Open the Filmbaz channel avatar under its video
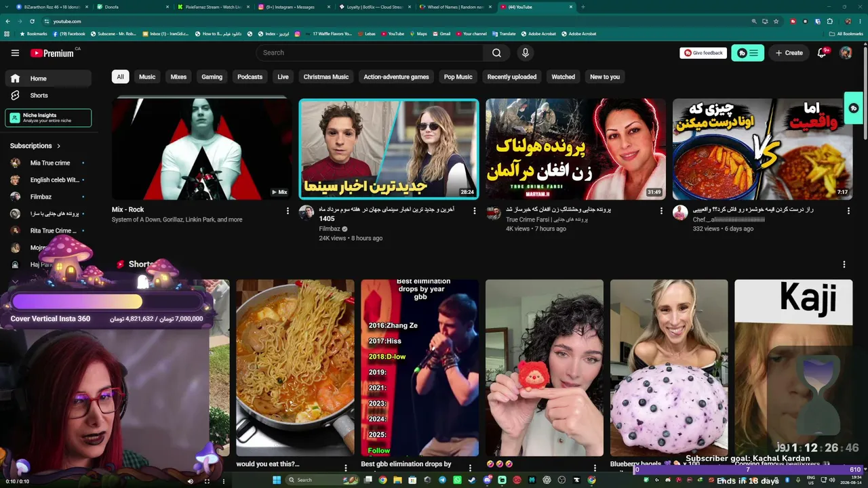 [307, 213]
